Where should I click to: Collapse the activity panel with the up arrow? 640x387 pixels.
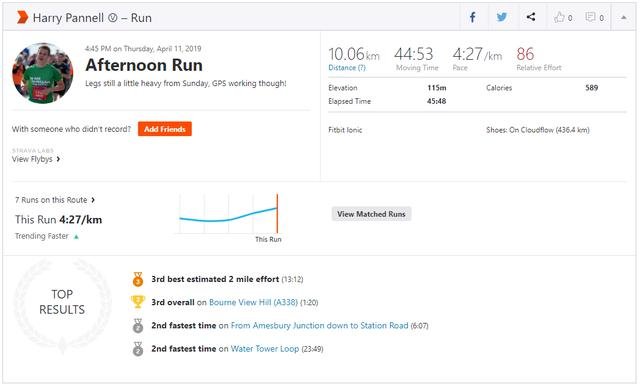coord(624,17)
